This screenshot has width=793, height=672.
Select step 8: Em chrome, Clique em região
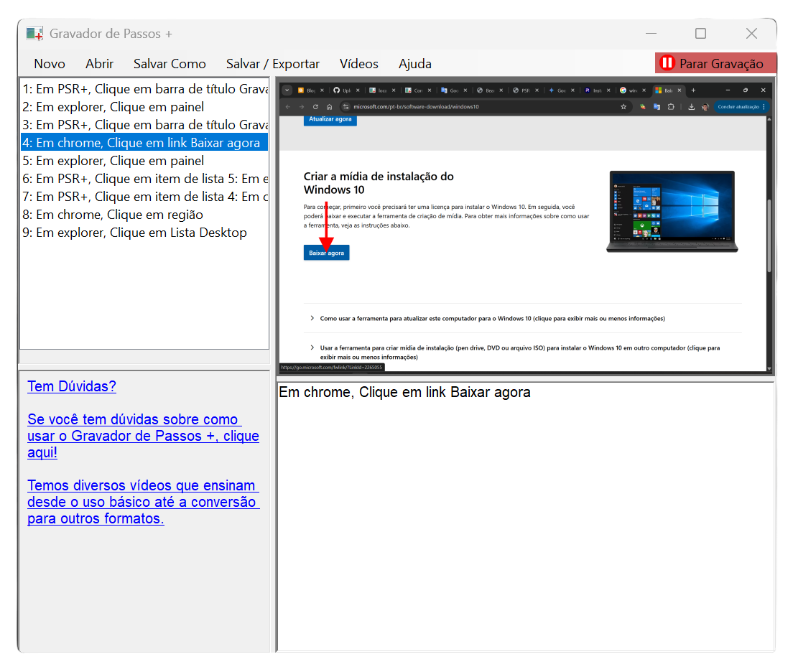tap(144, 215)
